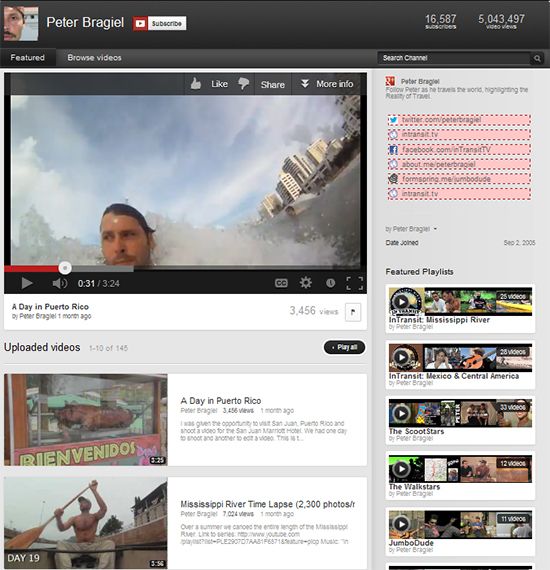Open the Share options for the video
The height and width of the screenshot is (570, 550).
pyautogui.click(x=273, y=85)
